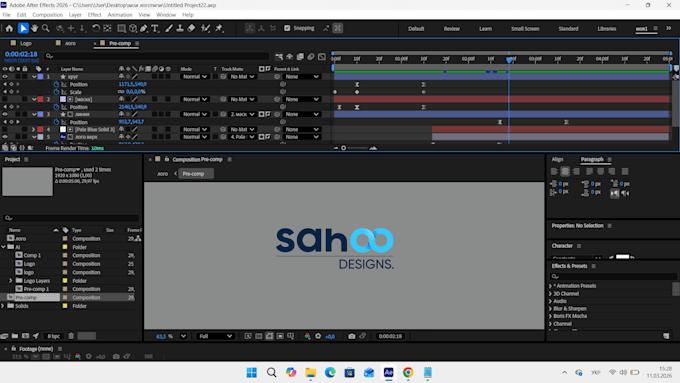Image resolution: width=680 pixels, height=383 pixels.
Task: Click the reset exposure icon in viewer
Action: click(x=318, y=336)
